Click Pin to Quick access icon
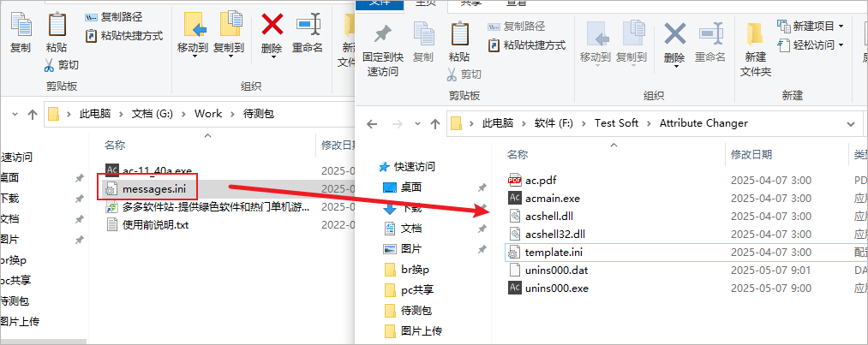 (382, 34)
